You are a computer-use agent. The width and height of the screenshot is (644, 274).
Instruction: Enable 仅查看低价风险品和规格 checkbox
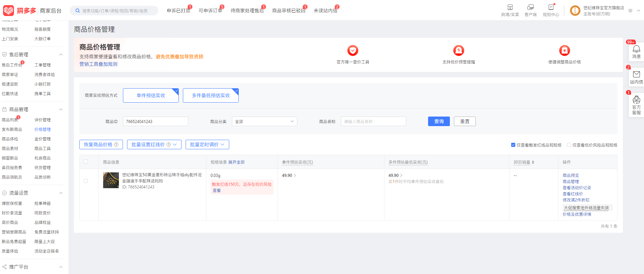pos(569,145)
